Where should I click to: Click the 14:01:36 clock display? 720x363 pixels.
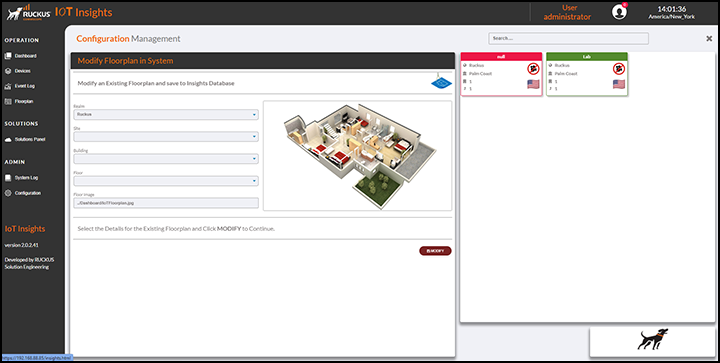pyautogui.click(x=671, y=9)
